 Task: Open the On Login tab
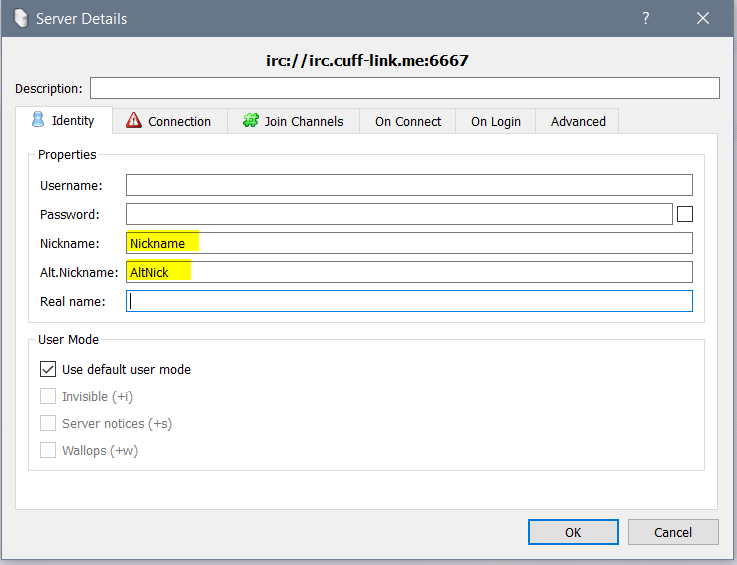[495, 121]
